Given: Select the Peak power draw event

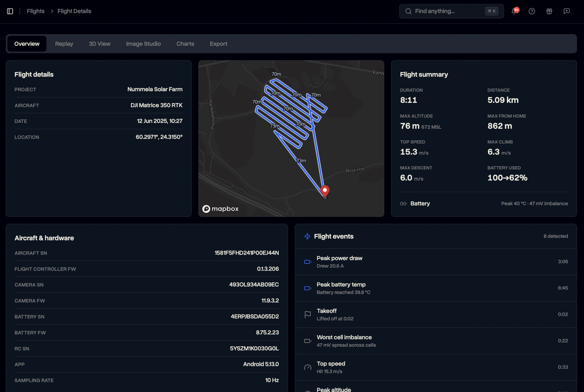Looking at the screenshot, I should point(436,262).
